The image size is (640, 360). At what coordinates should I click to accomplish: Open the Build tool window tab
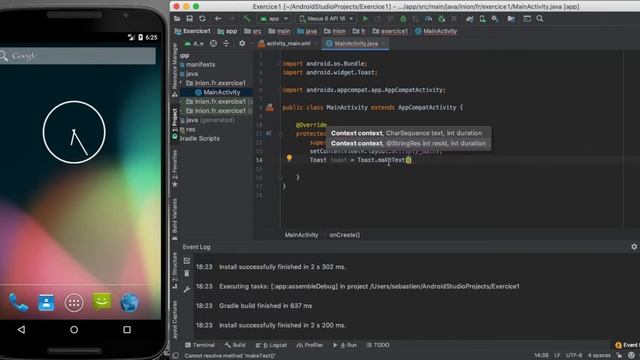click(x=235, y=345)
